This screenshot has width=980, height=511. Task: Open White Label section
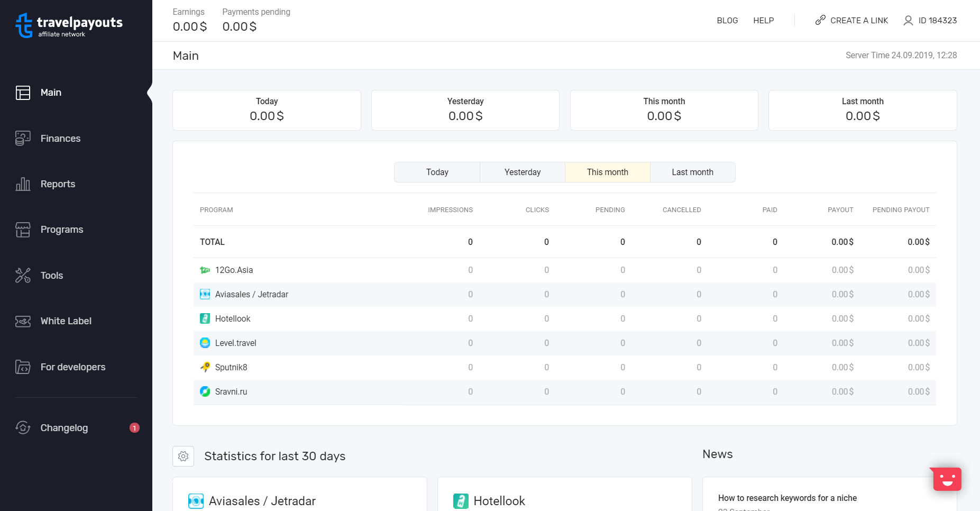[x=66, y=321]
